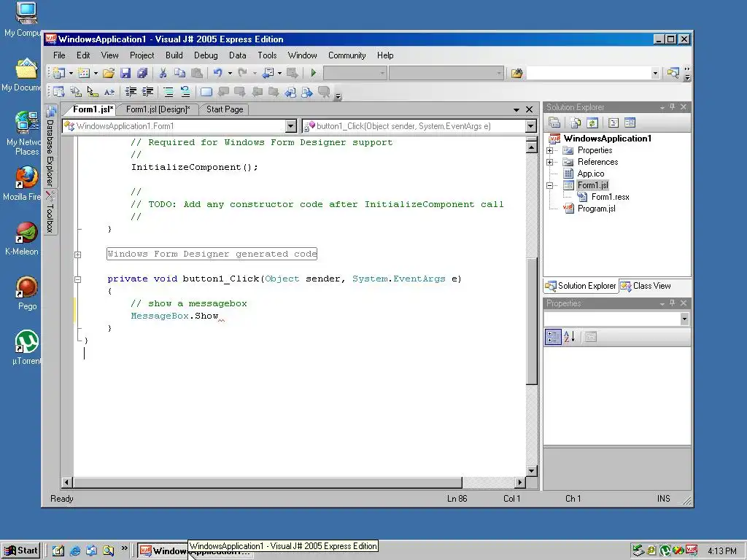Comment out the selected lines icon
Viewport: 747px width, 560px height.
[x=169, y=91]
